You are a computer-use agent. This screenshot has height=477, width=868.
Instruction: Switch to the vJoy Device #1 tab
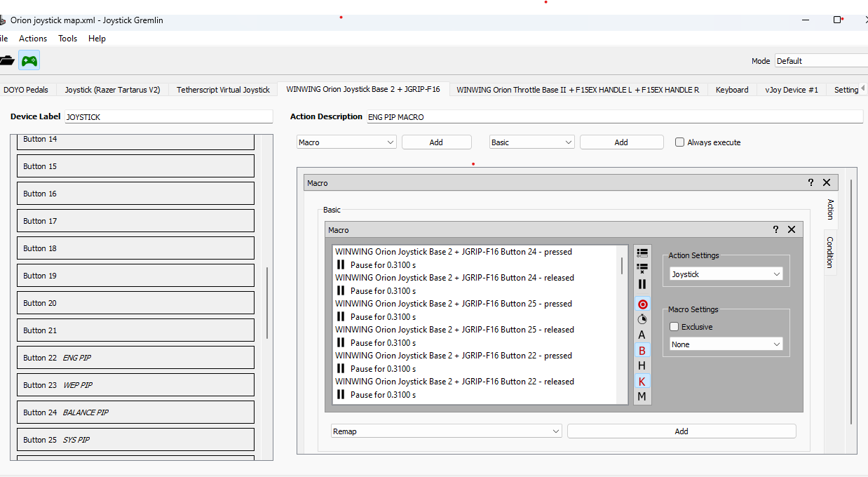tap(792, 90)
